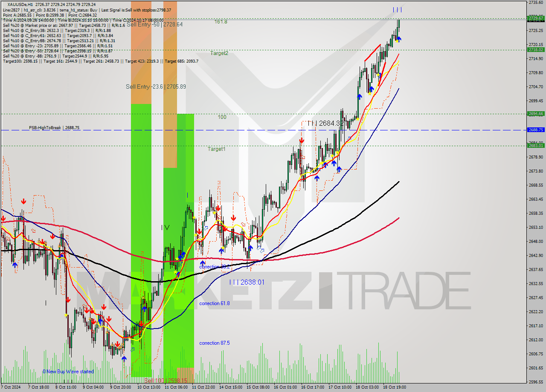Image resolution: width=546 pixels, height=392 pixels.
Task: Click the green 2694.66 price tag
Action: pyautogui.click(x=536, y=113)
